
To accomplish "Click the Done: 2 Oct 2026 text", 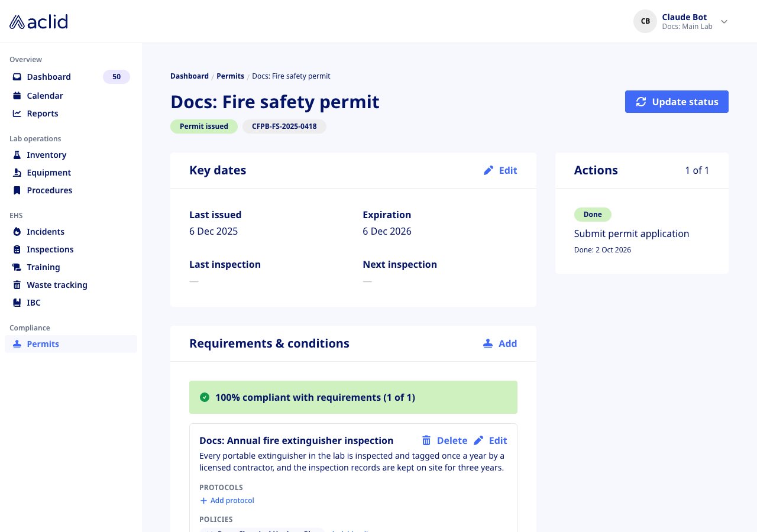I will (x=603, y=250).
